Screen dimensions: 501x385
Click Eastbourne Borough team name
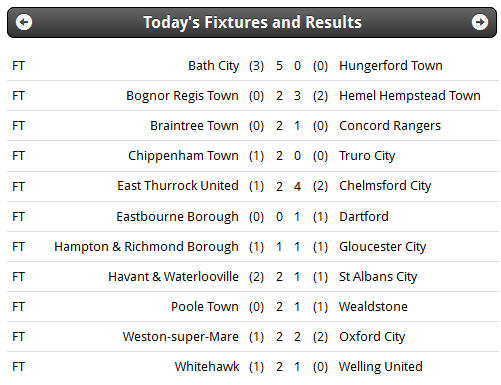(x=177, y=217)
